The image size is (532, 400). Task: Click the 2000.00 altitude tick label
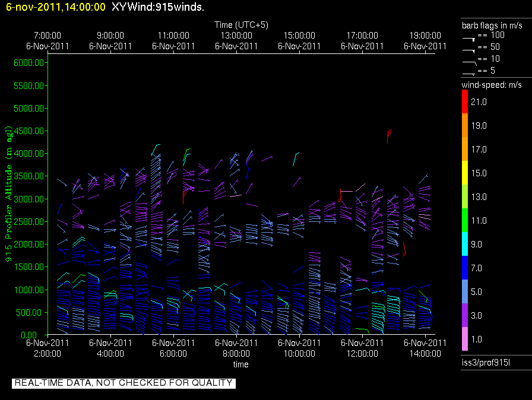[29, 245]
